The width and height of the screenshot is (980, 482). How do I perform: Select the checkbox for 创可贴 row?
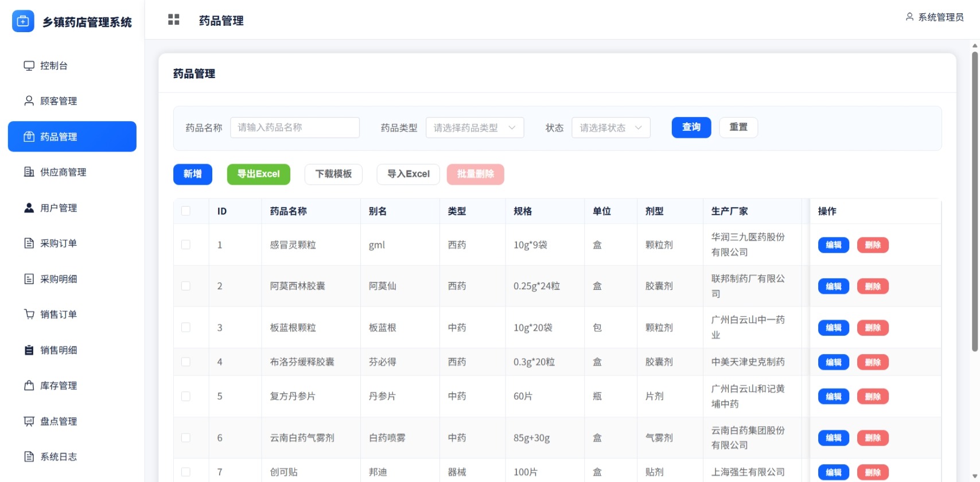[186, 472]
